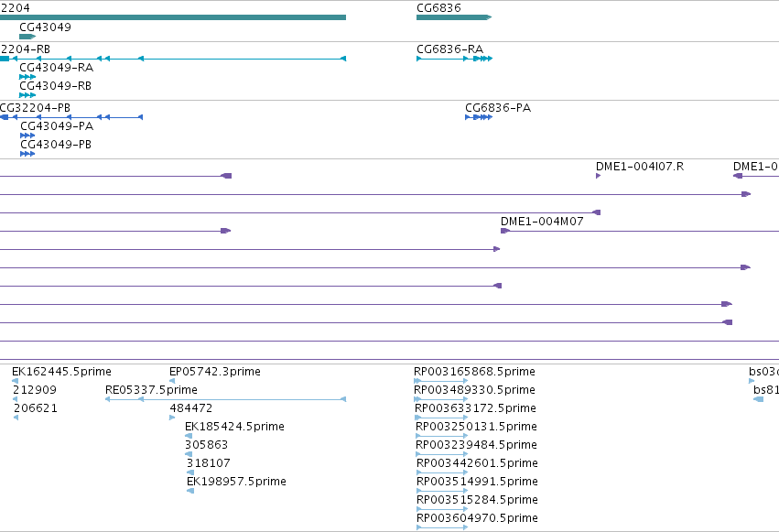Screen dimensions: 779x532
Task: Select the CG32204-PB protein feature
Action: (71, 117)
